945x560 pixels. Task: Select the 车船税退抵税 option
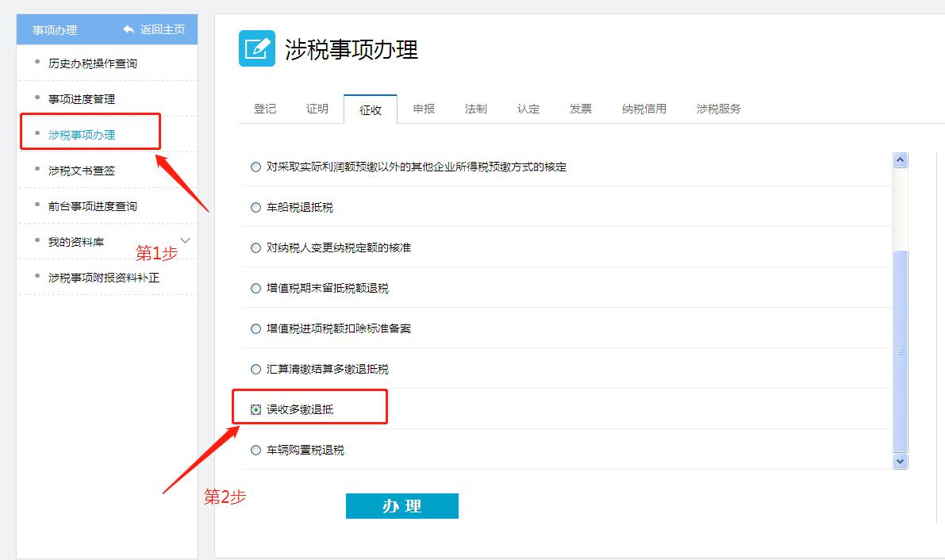(255, 207)
